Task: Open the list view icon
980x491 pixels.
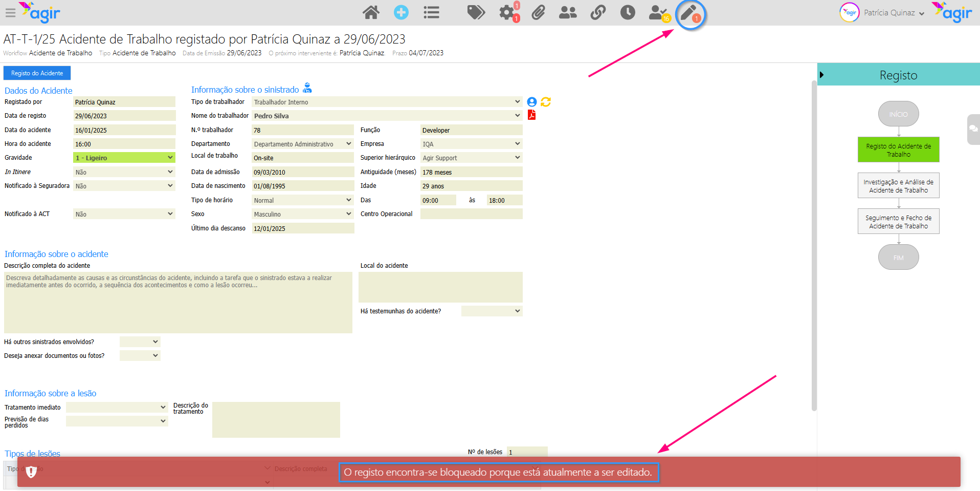Action: [431, 12]
